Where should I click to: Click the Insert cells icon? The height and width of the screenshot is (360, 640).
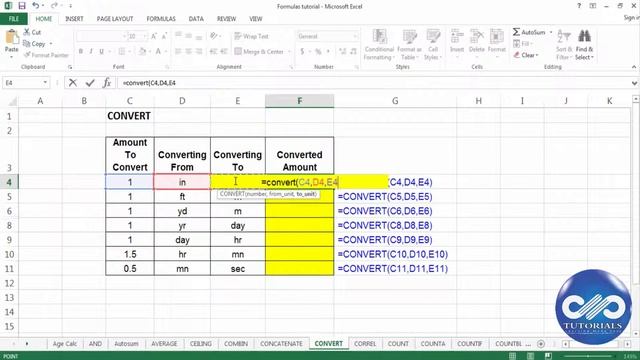point(457,36)
